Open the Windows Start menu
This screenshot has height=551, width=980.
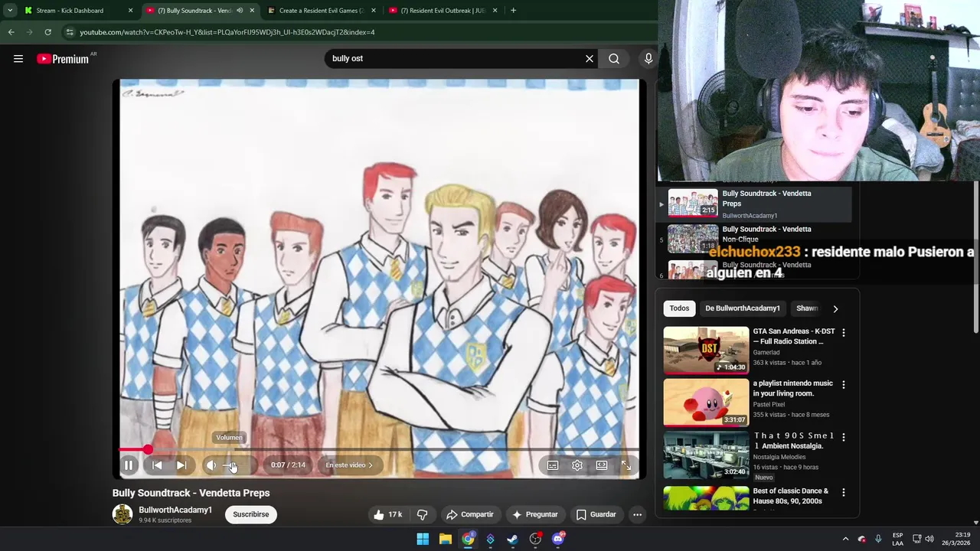point(423,539)
